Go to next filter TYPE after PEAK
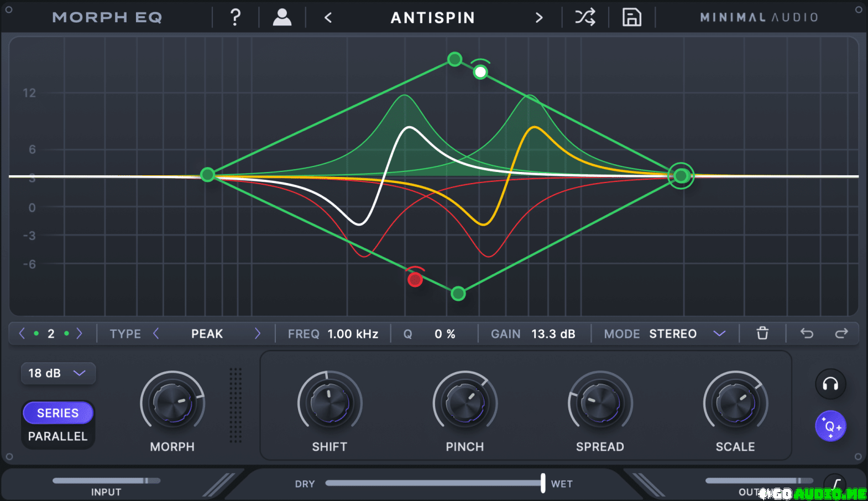The height and width of the screenshot is (501, 868). (257, 333)
